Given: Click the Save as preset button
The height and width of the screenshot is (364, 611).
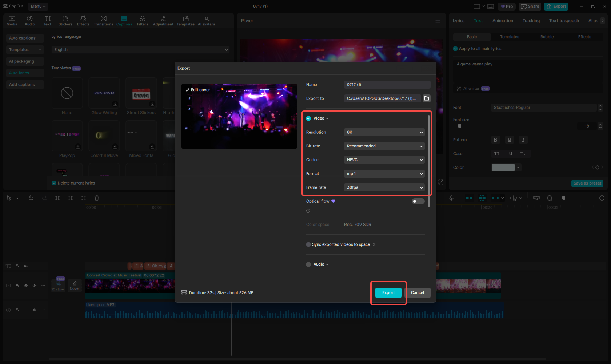Looking at the screenshot, I should pyautogui.click(x=587, y=183).
